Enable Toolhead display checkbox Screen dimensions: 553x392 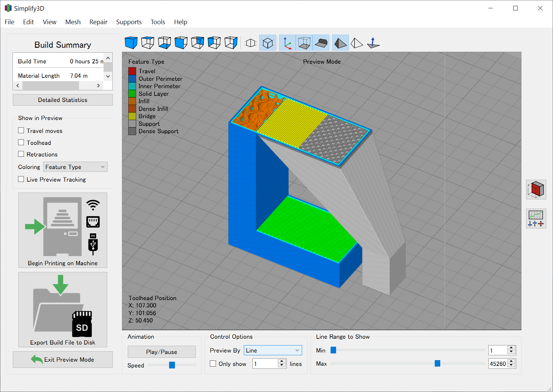pyautogui.click(x=21, y=142)
